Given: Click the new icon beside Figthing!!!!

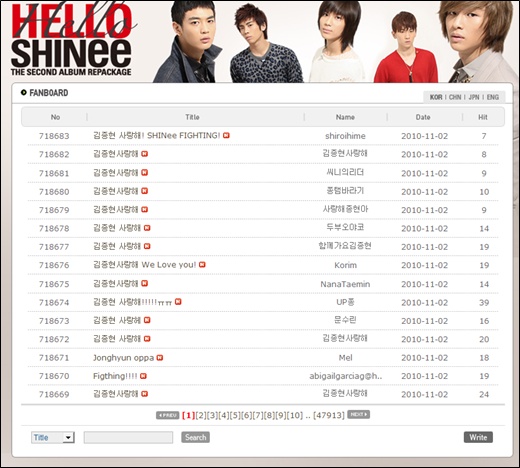Looking at the screenshot, I should coord(143,376).
